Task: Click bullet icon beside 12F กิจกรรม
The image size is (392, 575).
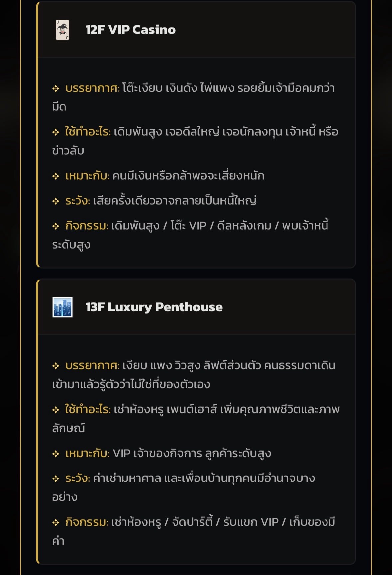Action: click(x=56, y=226)
